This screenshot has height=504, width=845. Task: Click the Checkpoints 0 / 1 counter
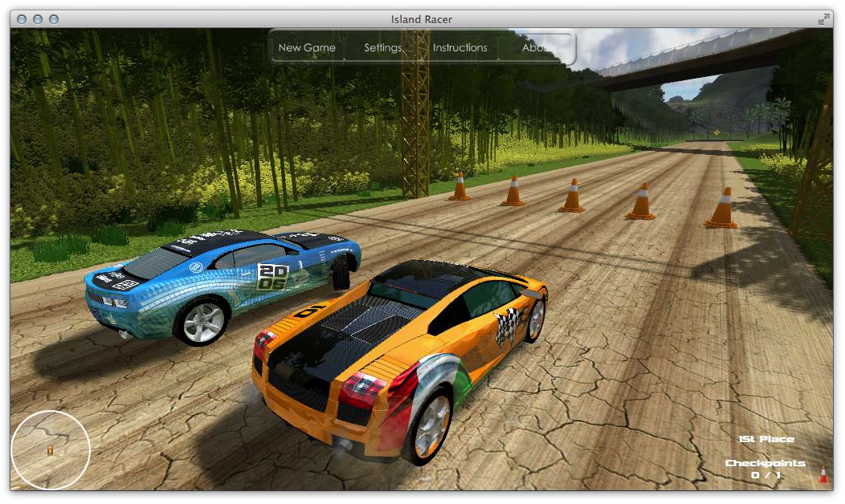pyautogui.click(x=765, y=469)
